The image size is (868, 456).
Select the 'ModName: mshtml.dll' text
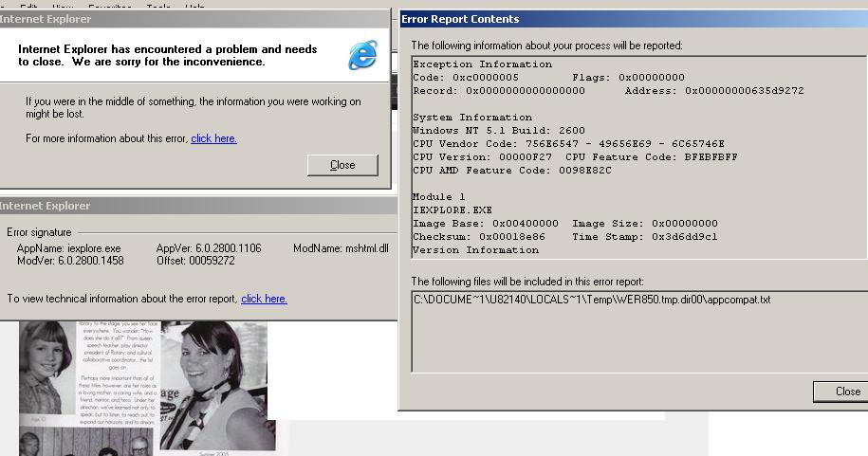tap(341, 248)
